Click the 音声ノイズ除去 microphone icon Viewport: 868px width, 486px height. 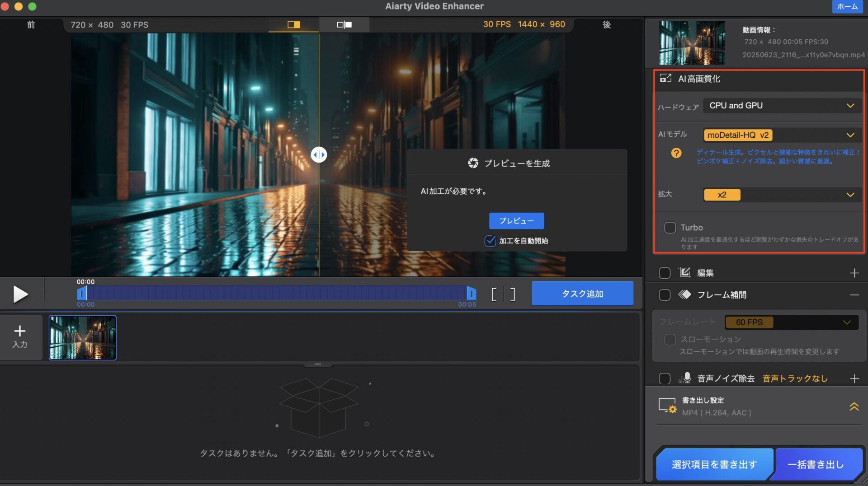click(x=685, y=378)
